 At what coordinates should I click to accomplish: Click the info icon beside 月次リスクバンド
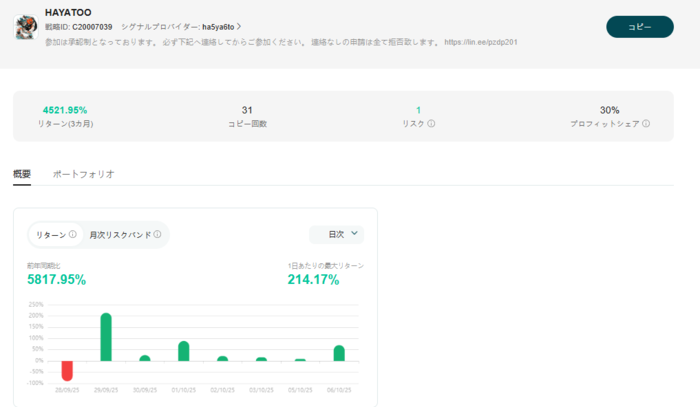[158, 235]
